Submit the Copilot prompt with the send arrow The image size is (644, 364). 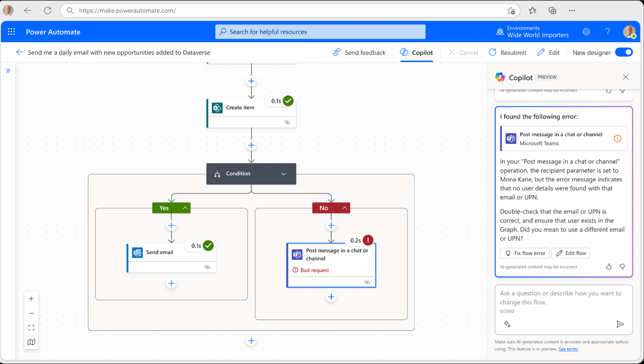[x=620, y=324]
